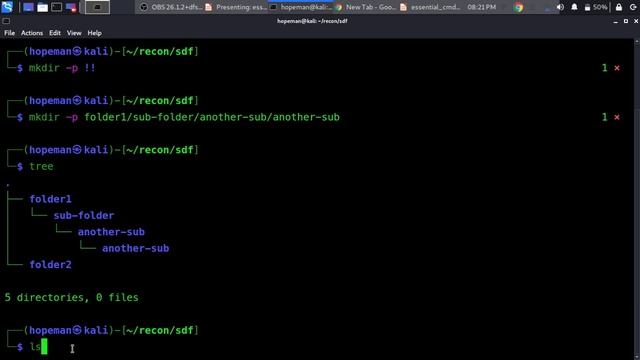Click the session logout panel icon
The height and width of the screenshot is (360, 640).
(633, 7)
